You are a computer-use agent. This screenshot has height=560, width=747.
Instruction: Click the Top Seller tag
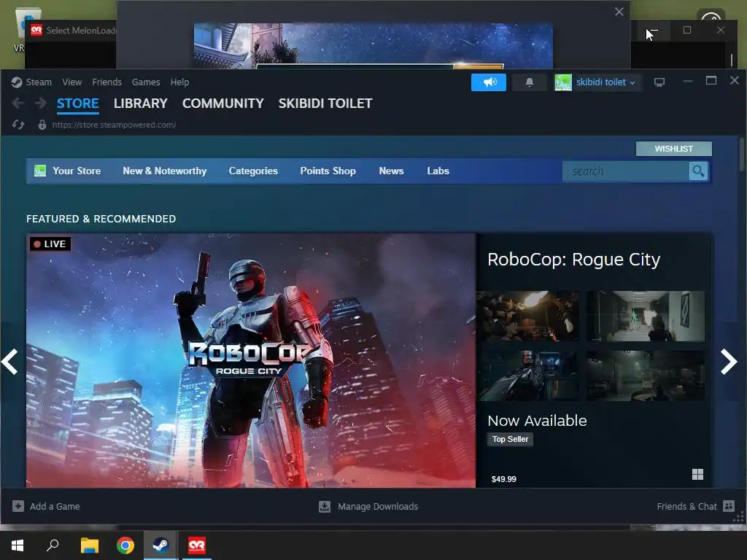510,439
